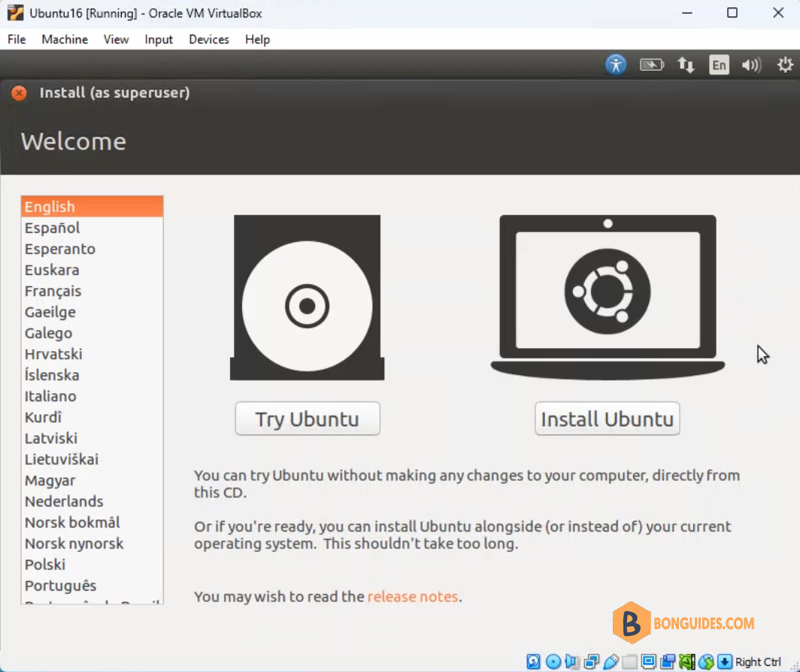Select Polski in the language list
Screen dimensions: 800x672
[92, 565]
